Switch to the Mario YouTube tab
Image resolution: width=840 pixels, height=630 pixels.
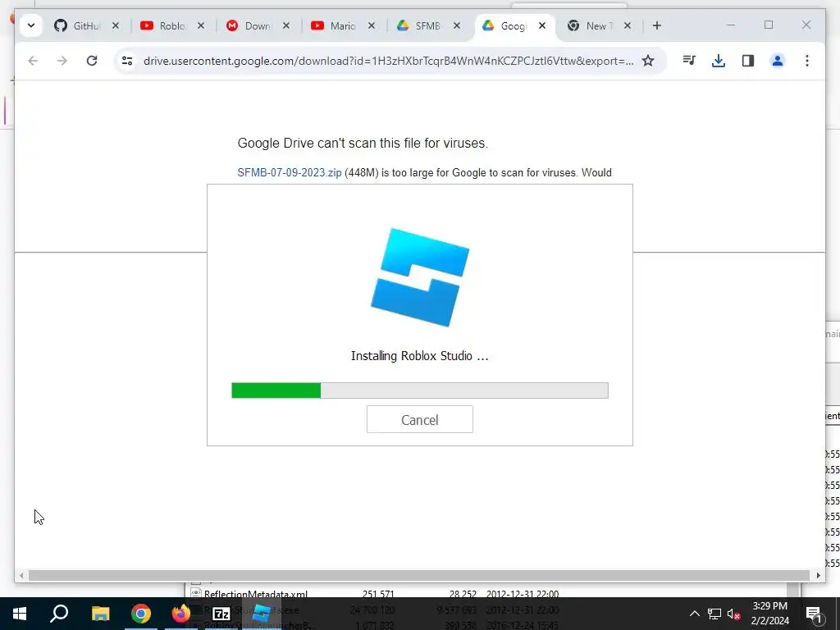click(x=335, y=25)
